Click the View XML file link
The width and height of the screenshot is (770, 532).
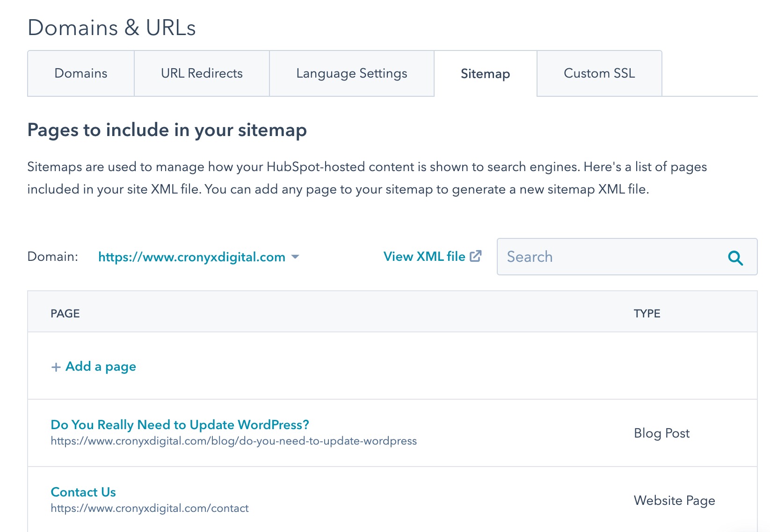(424, 257)
